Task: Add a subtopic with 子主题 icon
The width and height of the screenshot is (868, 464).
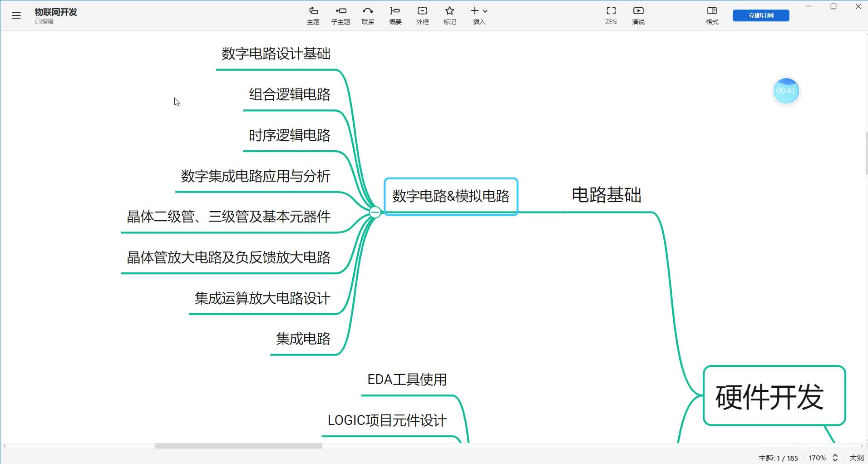Action: [340, 15]
